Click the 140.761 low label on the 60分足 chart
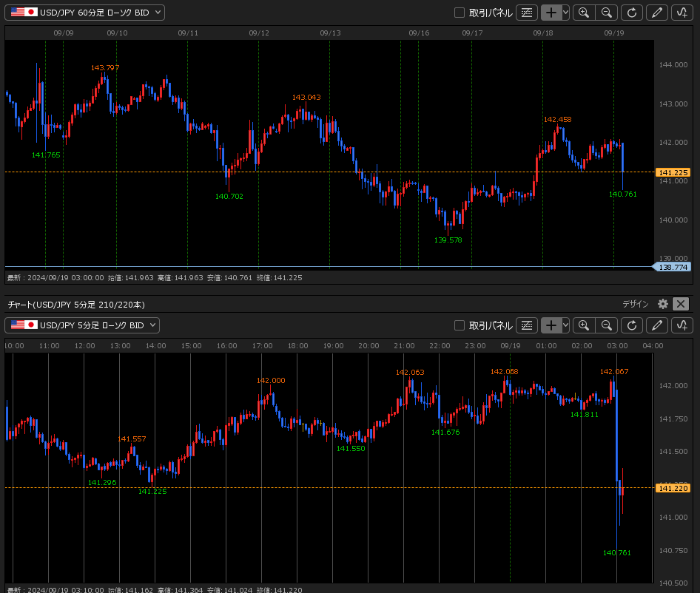The image size is (700, 593). pyautogui.click(x=623, y=194)
